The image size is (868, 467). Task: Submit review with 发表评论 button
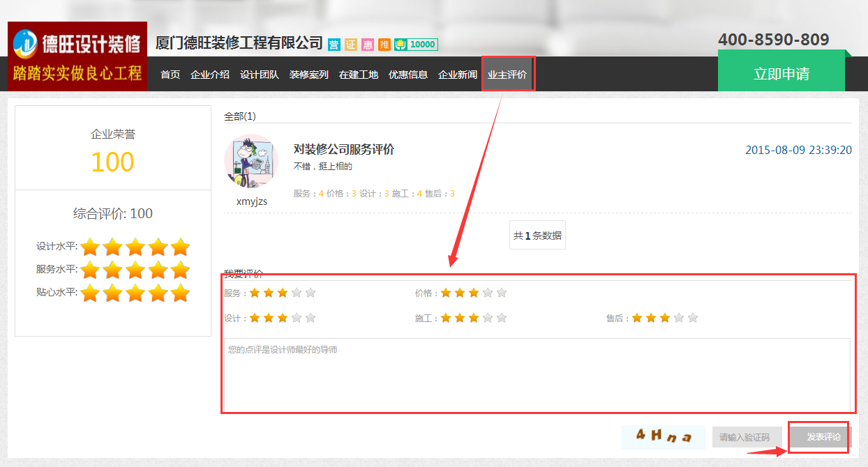821,437
